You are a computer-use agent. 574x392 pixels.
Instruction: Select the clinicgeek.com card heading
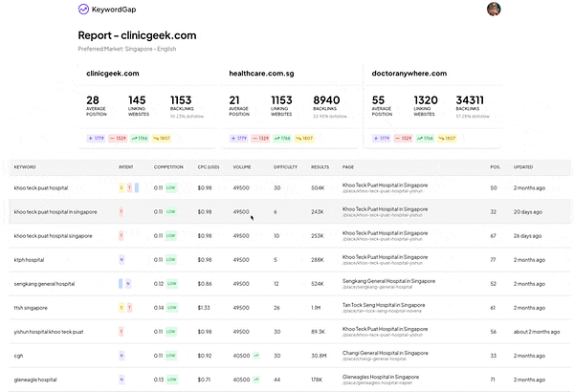pos(112,74)
